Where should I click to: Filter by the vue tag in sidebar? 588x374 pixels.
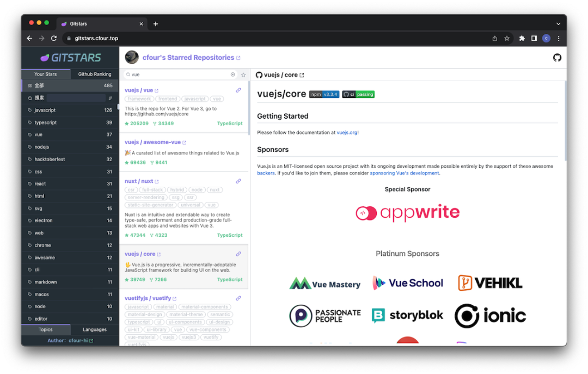pyautogui.click(x=70, y=134)
